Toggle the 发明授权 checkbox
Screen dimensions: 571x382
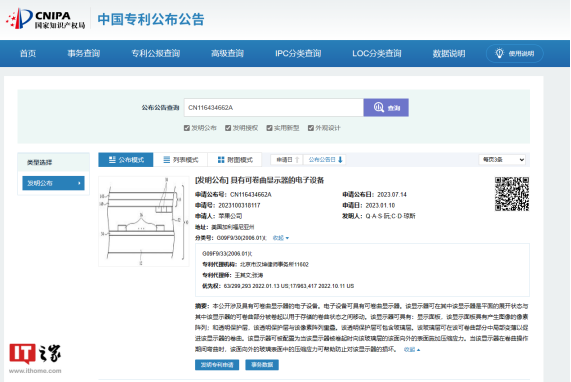(228, 128)
